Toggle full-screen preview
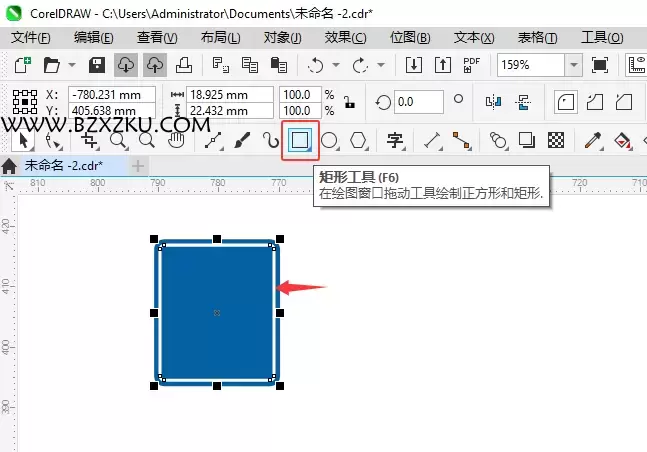Screen dimensions: 647x452 [x=600, y=65]
